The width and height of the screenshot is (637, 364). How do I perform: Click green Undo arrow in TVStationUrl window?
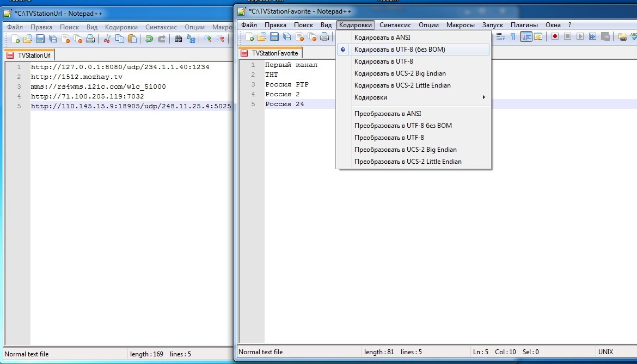click(149, 39)
